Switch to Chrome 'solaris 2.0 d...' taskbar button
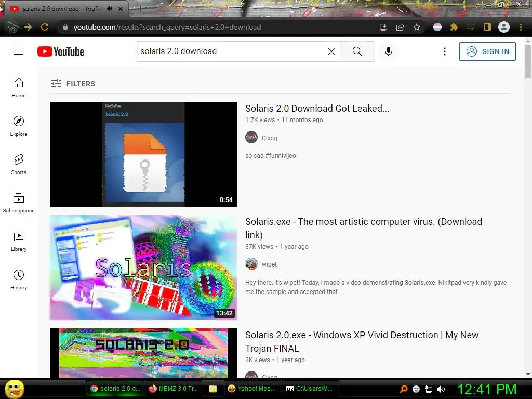This screenshot has width=532, height=399. (x=115, y=389)
